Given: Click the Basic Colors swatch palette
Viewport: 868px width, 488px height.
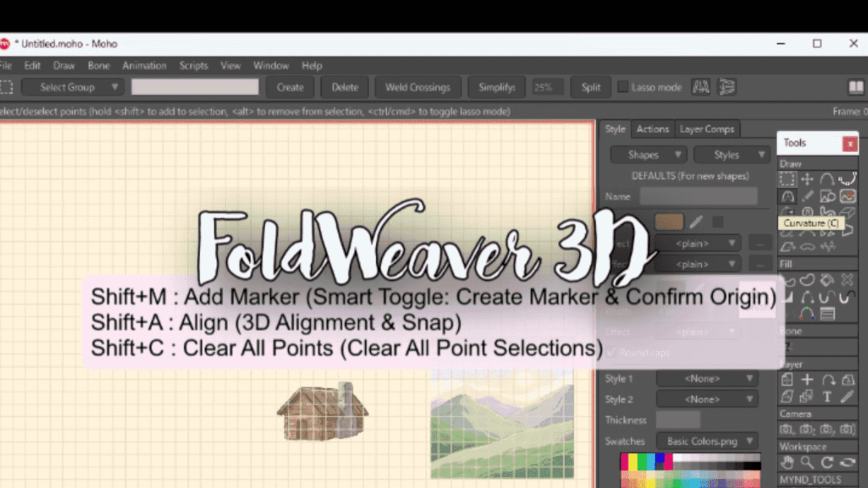Looking at the screenshot, I should pos(690,470).
